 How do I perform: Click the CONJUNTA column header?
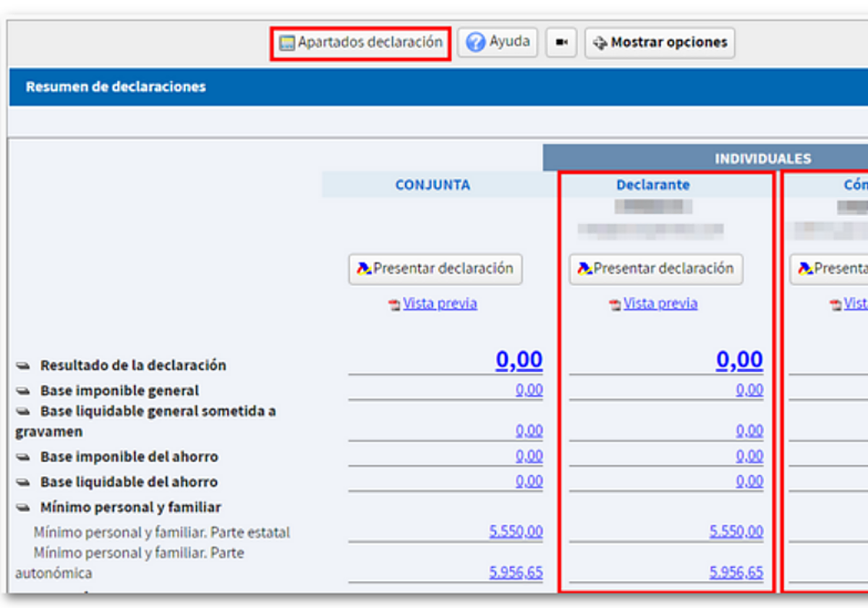click(x=433, y=185)
